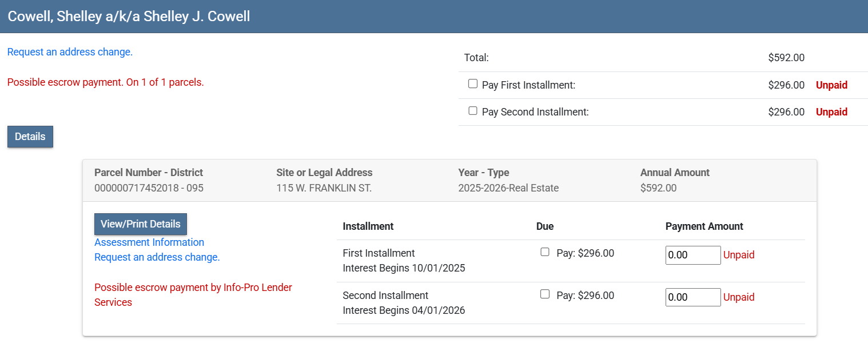Click Unpaid status beside Pay First Installment
The width and height of the screenshot is (868, 343).
831,85
